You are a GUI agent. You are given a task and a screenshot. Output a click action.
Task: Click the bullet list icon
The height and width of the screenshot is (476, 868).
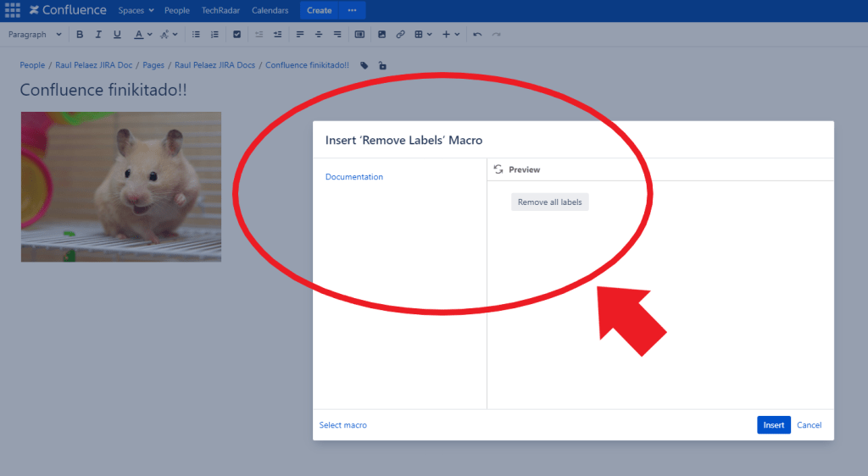coord(196,35)
